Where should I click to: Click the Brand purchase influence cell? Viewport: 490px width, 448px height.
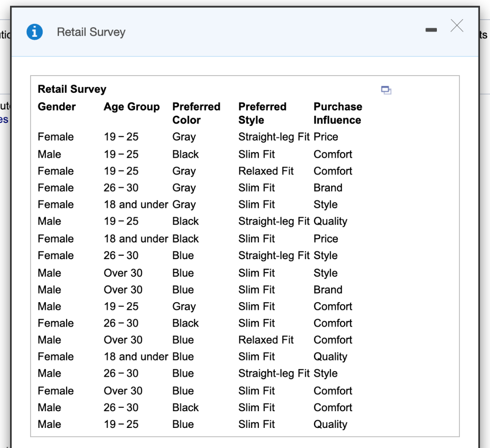point(328,187)
